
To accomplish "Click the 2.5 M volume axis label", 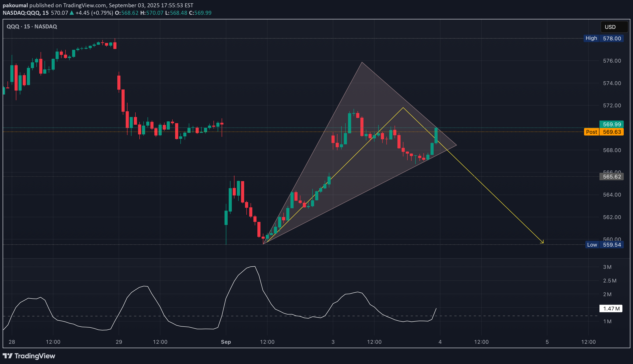I will [x=609, y=280].
